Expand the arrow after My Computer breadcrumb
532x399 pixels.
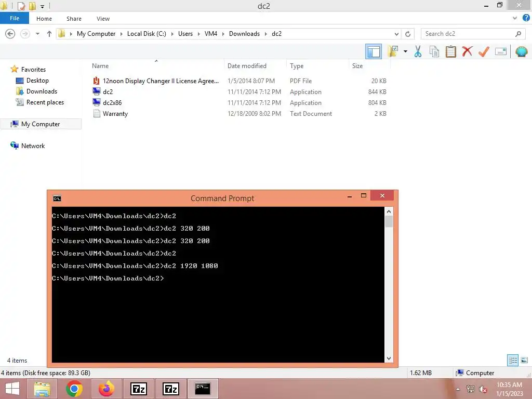pyautogui.click(x=121, y=34)
